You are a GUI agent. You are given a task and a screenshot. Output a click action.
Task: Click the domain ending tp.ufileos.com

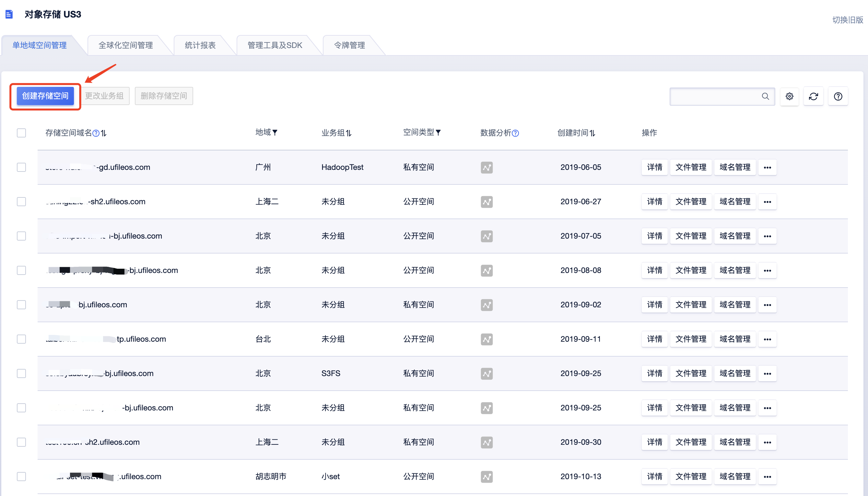(106, 339)
